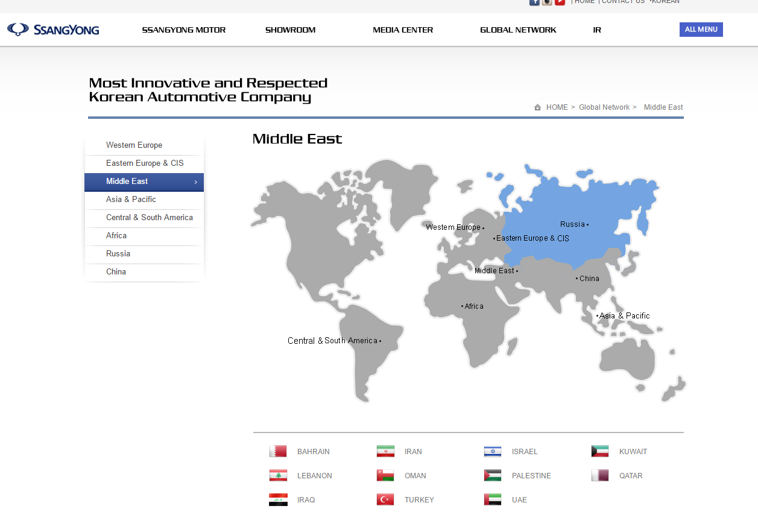This screenshot has height=532, width=758.
Task: Click the UAE flag icon
Action: tap(493, 499)
